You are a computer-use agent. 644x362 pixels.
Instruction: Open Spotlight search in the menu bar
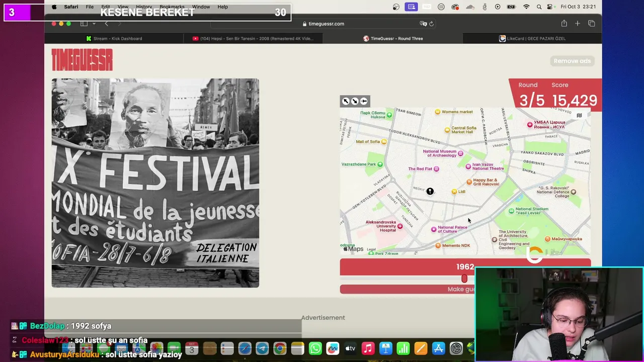pyautogui.click(x=539, y=7)
